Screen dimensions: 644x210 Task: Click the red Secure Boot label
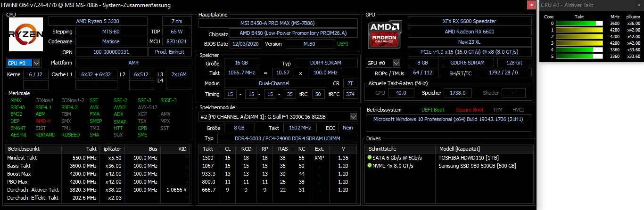(469, 110)
